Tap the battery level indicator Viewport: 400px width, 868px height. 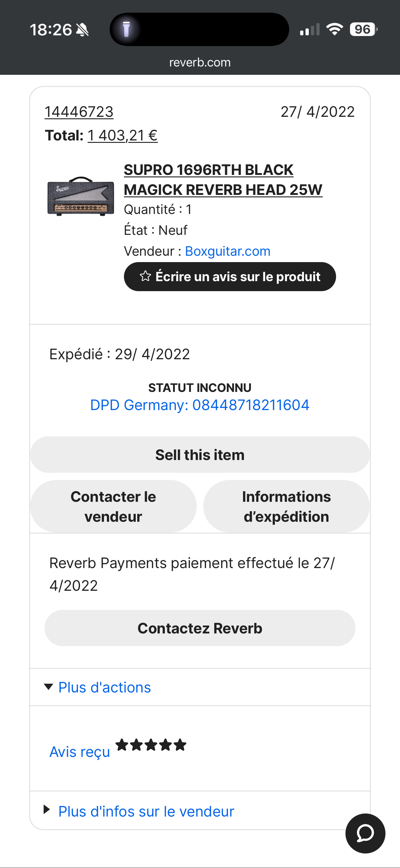[363, 29]
